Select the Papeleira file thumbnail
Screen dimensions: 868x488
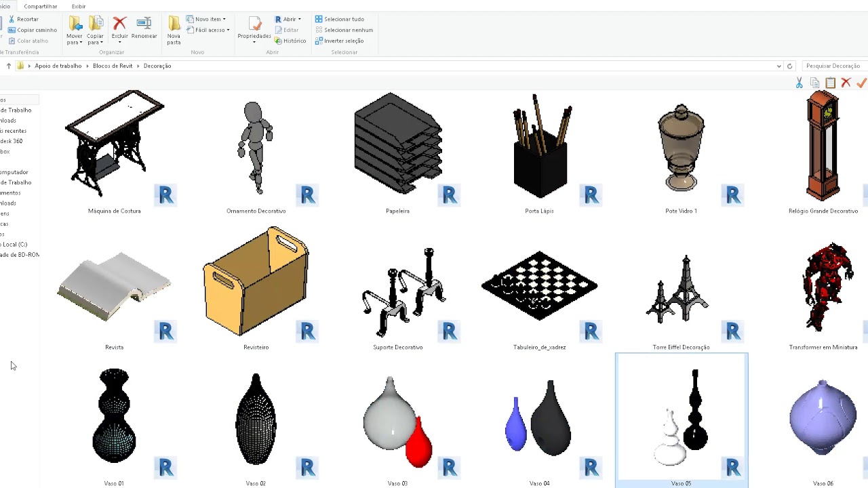[x=398, y=144]
